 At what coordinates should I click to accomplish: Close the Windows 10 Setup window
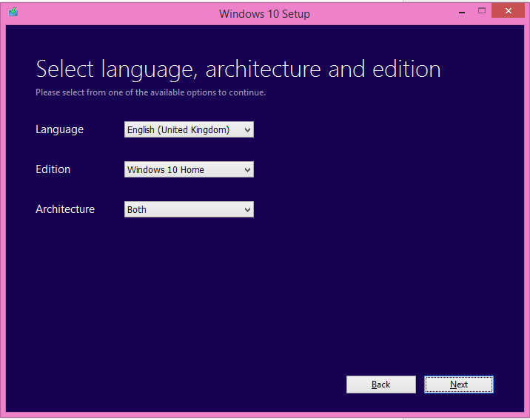click(508, 11)
